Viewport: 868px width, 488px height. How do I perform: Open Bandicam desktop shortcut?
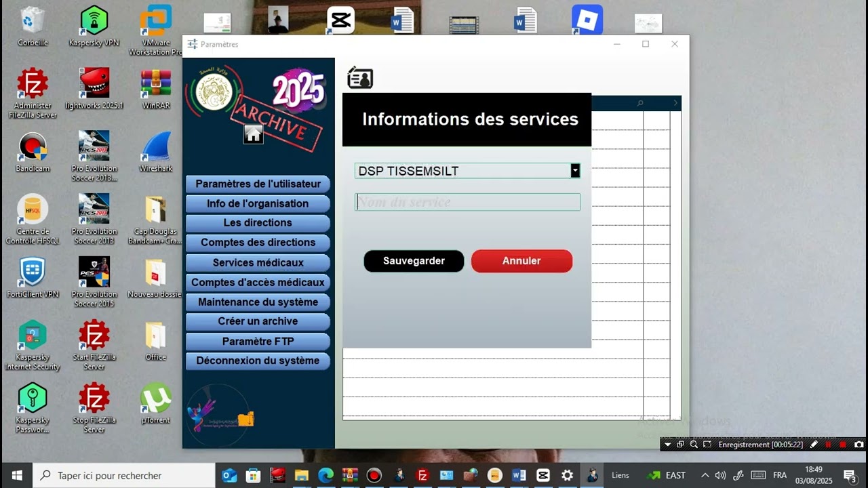pyautogui.click(x=33, y=152)
